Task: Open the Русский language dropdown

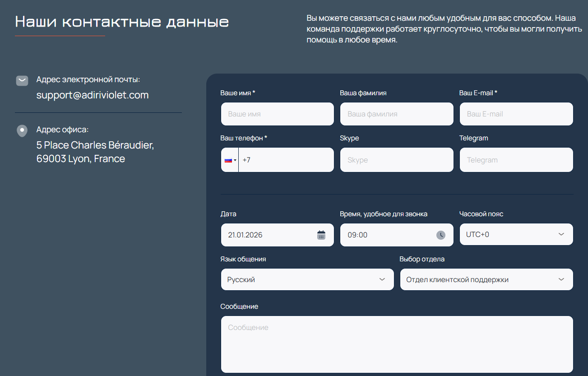Action: (382, 279)
